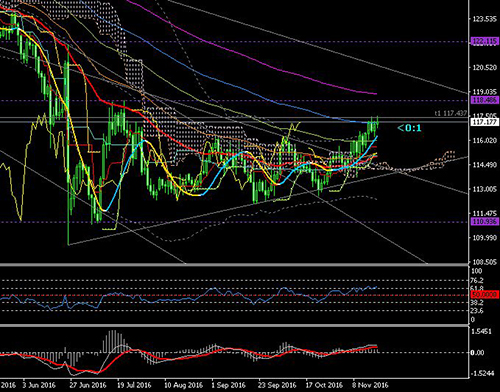
Task: Click the 1 Sep 2016 date label
Action: 228,385
